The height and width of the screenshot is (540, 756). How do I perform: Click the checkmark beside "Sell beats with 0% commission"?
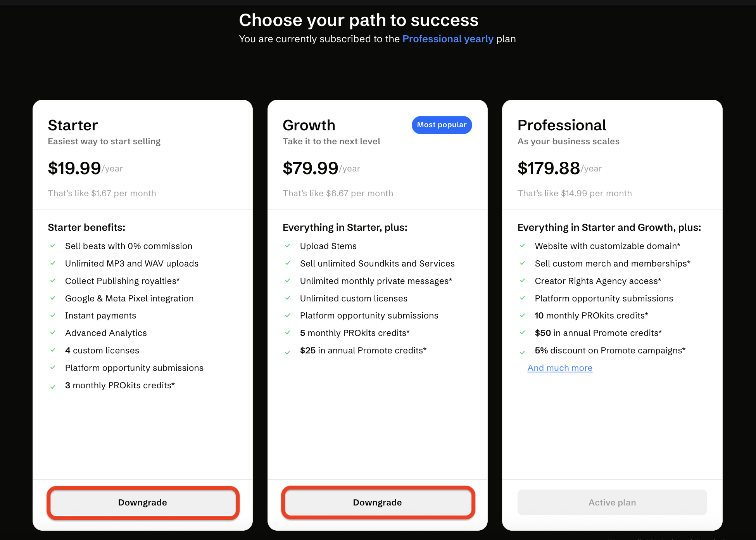point(53,246)
